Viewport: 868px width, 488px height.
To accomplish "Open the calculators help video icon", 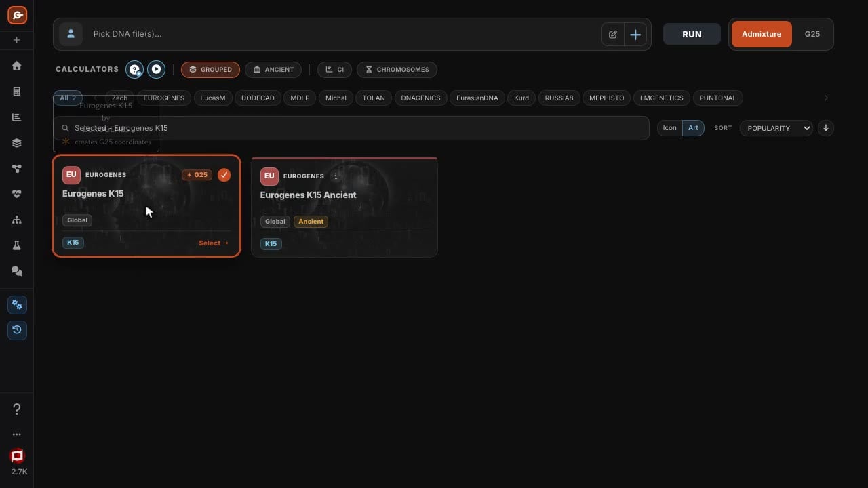I will pos(134,69).
